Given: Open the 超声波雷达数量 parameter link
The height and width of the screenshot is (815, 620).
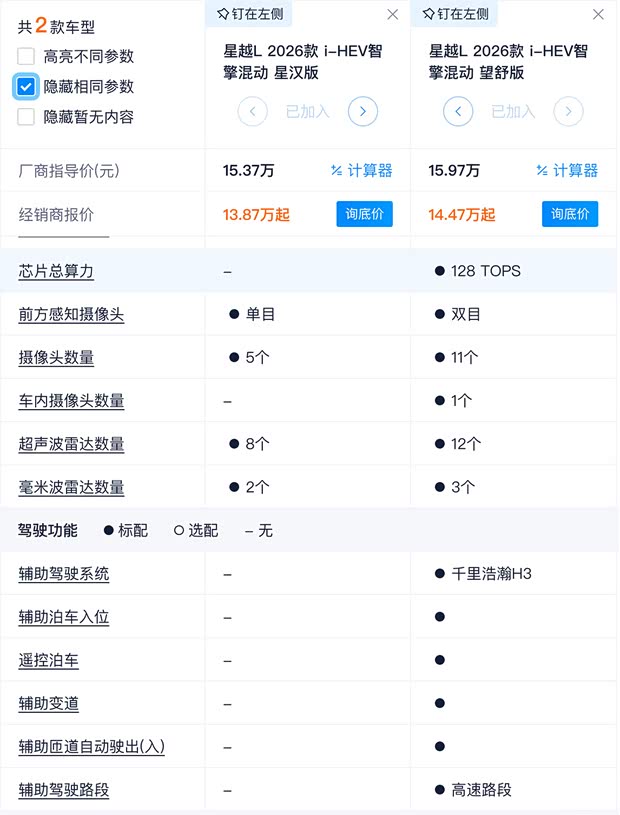Looking at the screenshot, I should (x=71, y=444).
